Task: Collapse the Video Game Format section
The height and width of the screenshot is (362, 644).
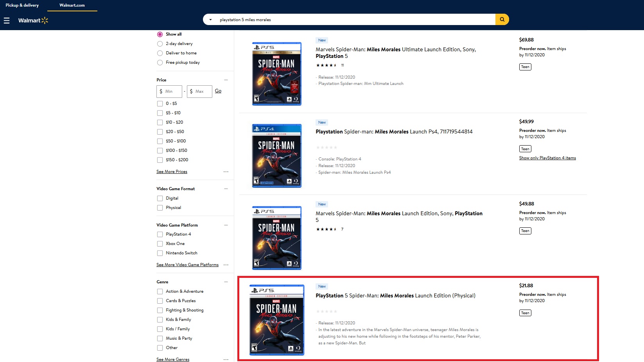Action: click(226, 189)
